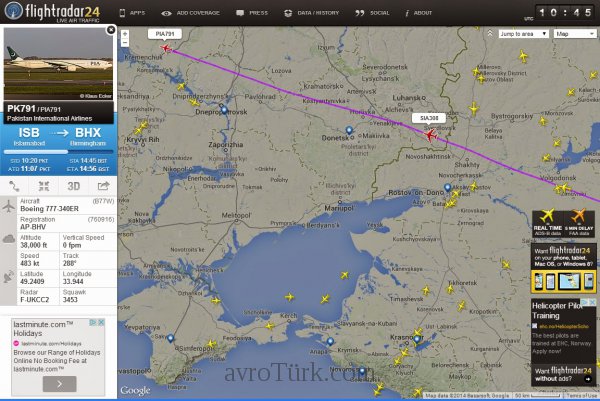Click Real Time ADS-B legend plane
The width and height of the screenshot is (600, 401).
547,216
